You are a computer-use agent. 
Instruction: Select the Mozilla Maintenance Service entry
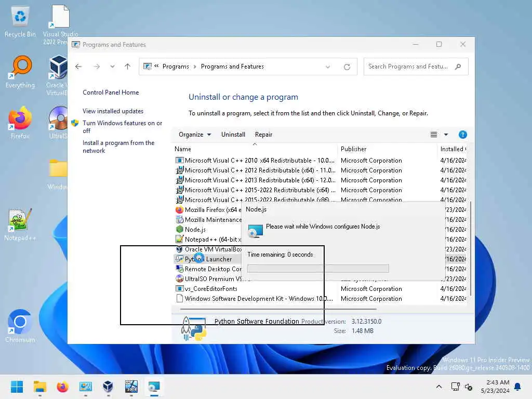pyautogui.click(x=208, y=220)
